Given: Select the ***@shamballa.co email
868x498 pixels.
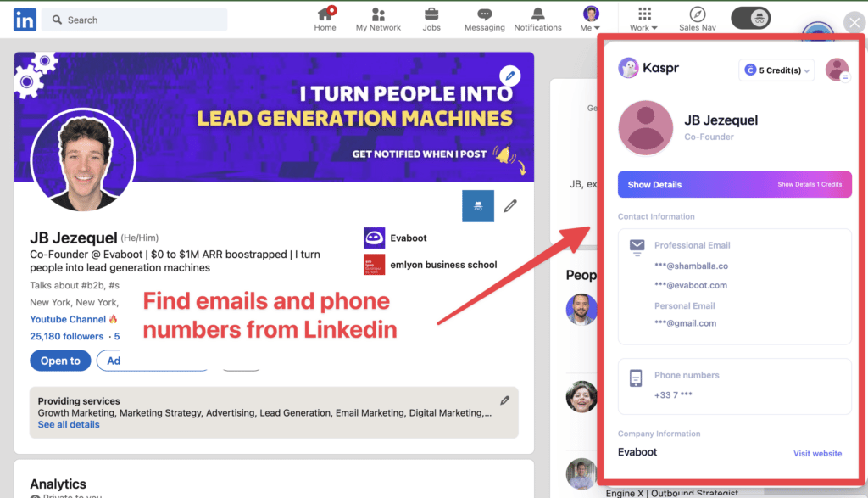Looking at the screenshot, I should 691,266.
